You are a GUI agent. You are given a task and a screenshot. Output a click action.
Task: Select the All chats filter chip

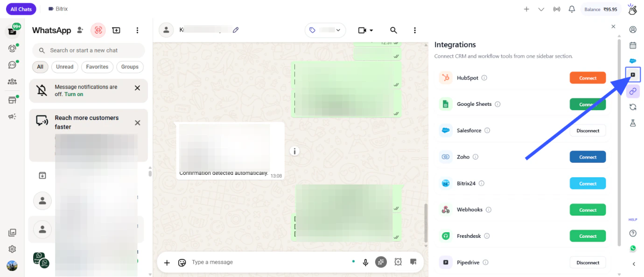tap(40, 67)
